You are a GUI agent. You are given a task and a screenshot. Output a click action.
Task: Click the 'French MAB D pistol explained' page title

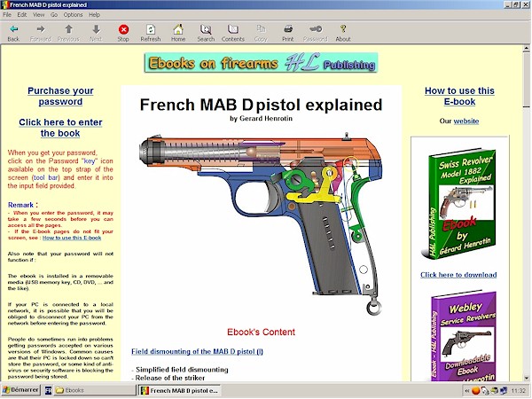point(261,105)
